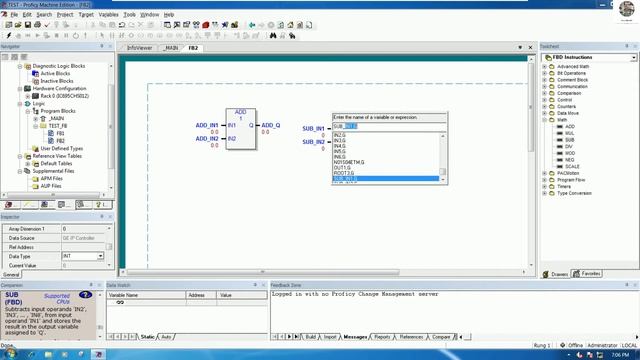The image size is (640, 360).
Task: Click the variable list vertical scrollbar thumb
Action: point(442,171)
